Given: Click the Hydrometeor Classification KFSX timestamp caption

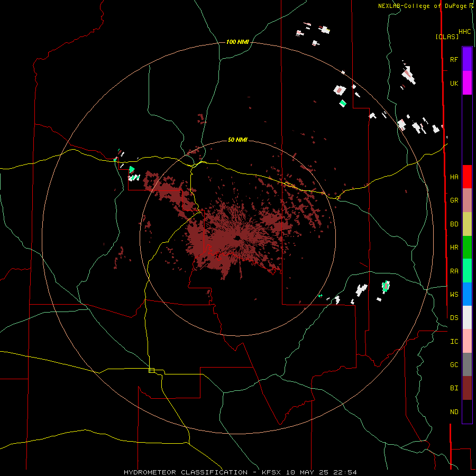Looking at the screenshot, I should click(x=240, y=472).
